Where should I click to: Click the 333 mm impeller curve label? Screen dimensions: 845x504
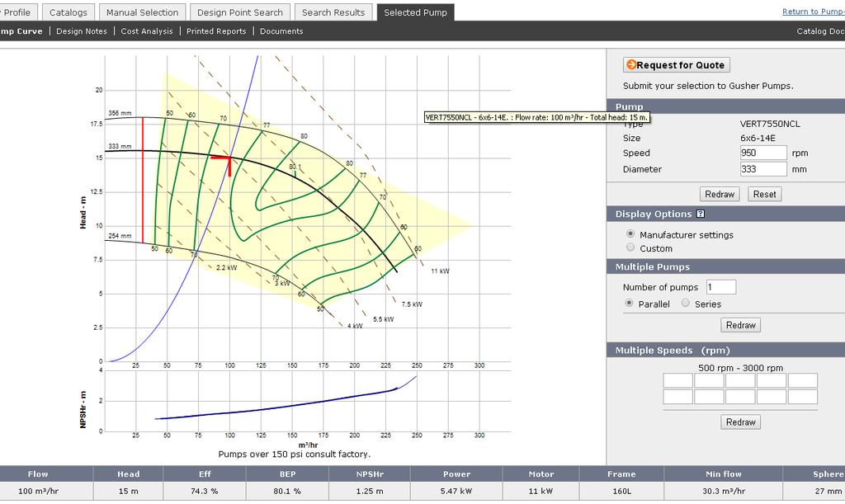120,146
